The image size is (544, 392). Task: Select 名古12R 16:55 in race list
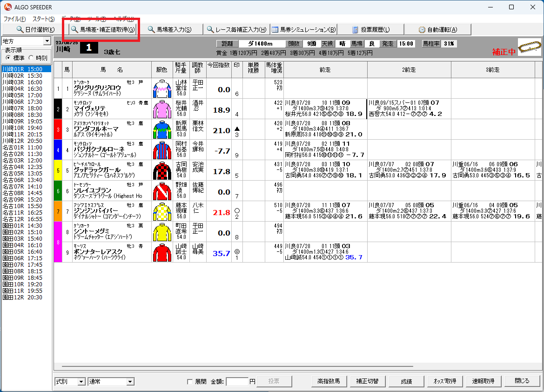click(x=27, y=219)
